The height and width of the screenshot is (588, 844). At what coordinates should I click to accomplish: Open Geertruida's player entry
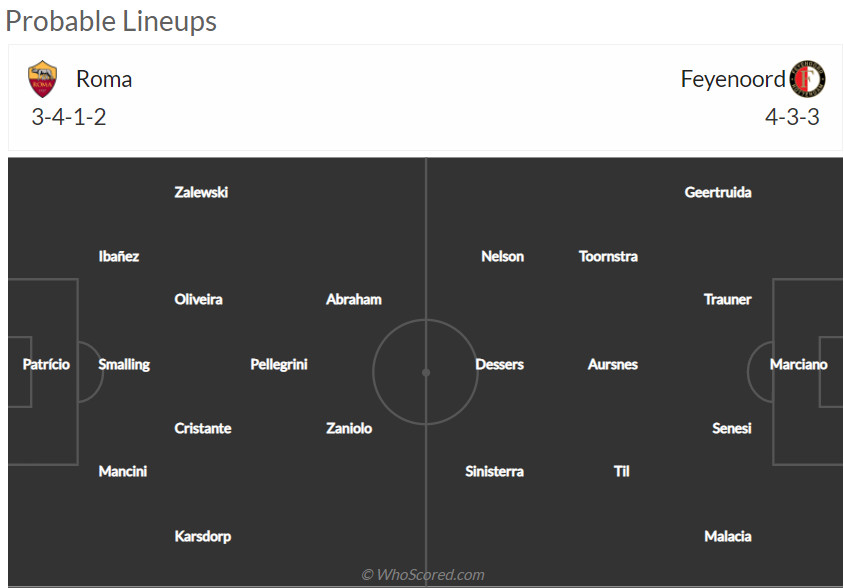pyautogui.click(x=718, y=192)
